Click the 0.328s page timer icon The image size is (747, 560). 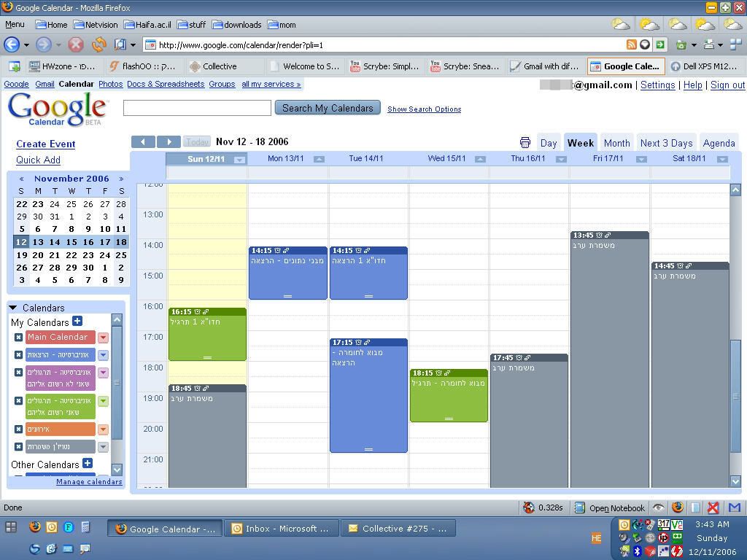pos(528,507)
